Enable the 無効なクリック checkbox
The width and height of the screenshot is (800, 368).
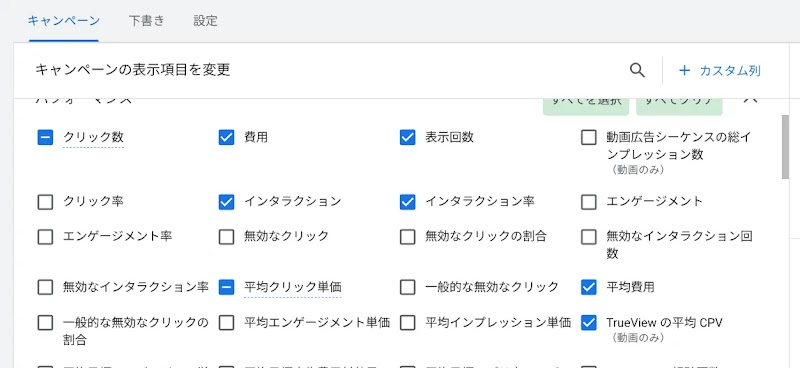click(x=227, y=237)
